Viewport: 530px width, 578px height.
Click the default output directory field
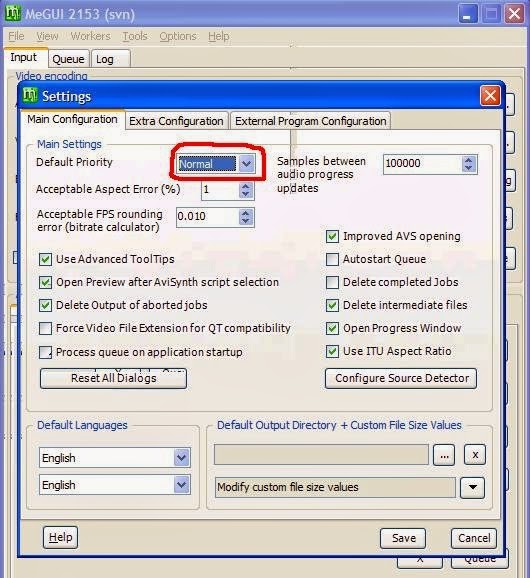[321, 455]
